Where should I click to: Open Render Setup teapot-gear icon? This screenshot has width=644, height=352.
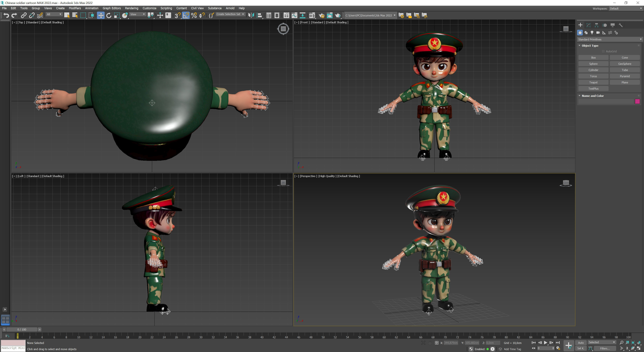[321, 15]
